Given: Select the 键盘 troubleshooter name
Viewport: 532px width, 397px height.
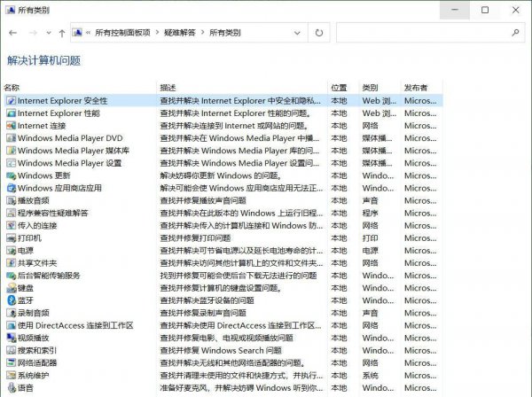Looking at the screenshot, I should [x=26, y=288].
